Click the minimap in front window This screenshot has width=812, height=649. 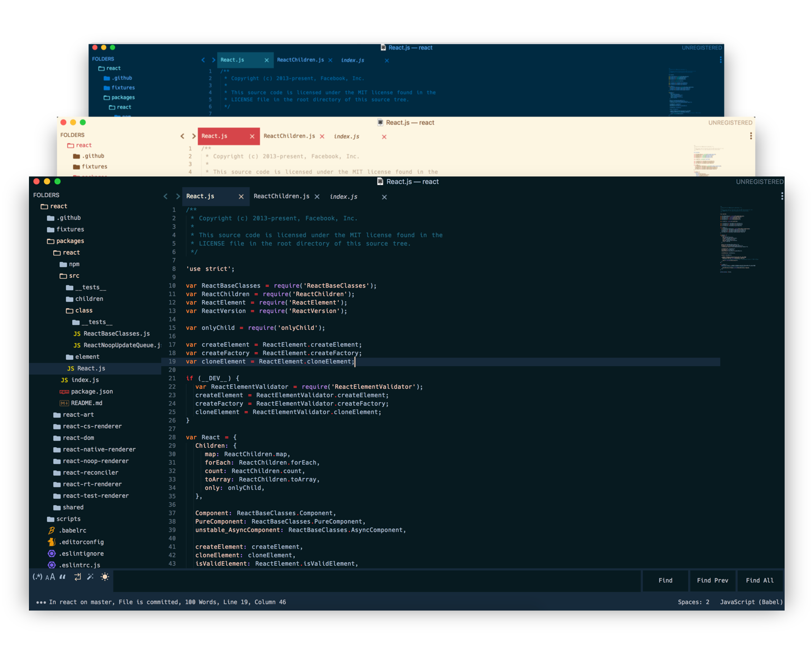[x=739, y=240]
